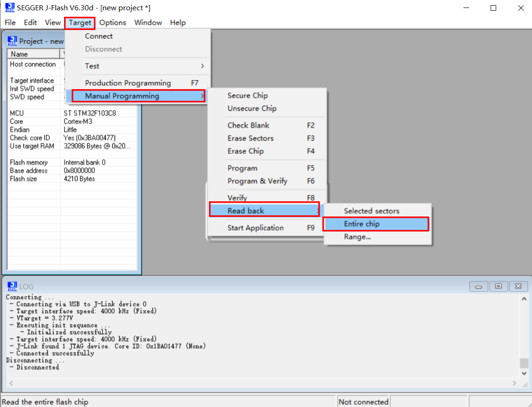Open the Options menu

click(113, 23)
